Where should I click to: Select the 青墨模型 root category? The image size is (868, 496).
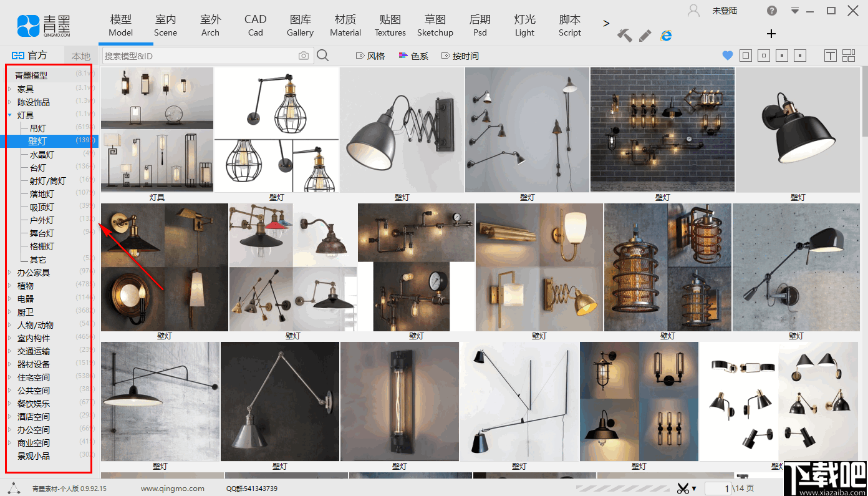tap(31, 75)
